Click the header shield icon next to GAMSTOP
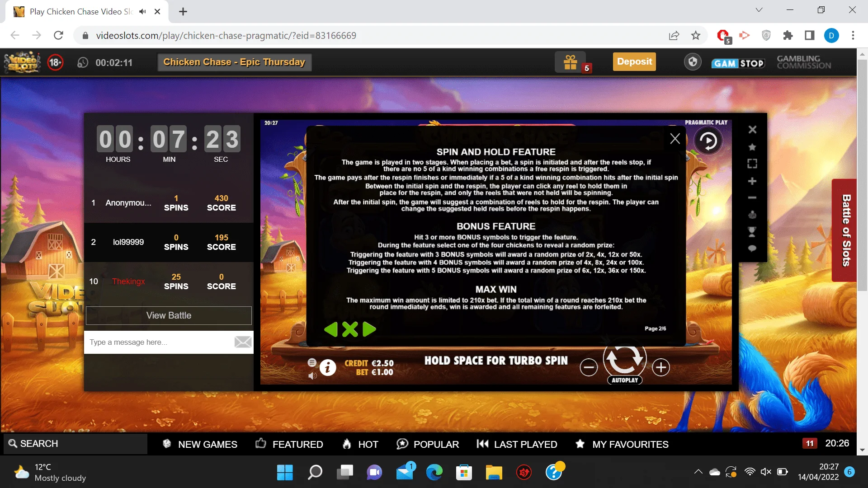The image size is (868, 488). pyautogui.click(x=693, y=62)
